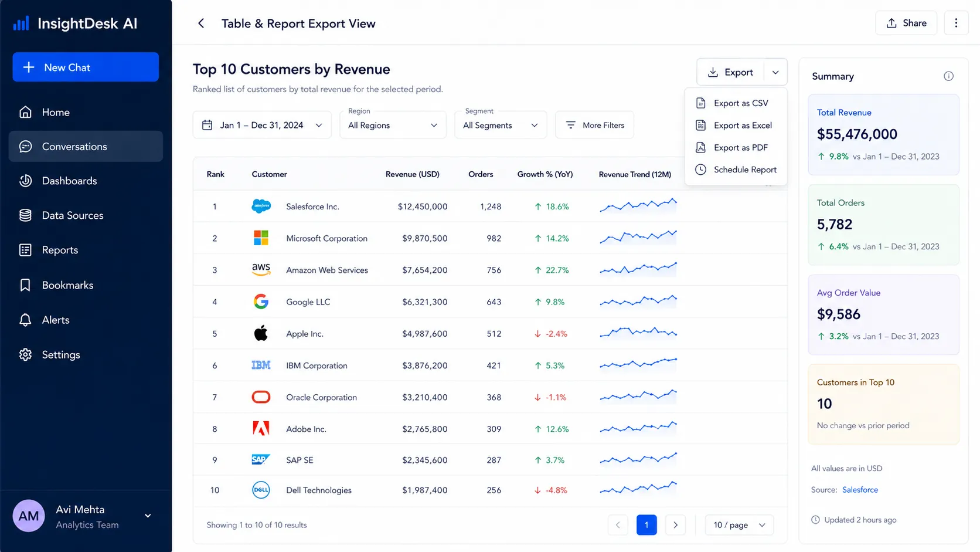Click the Dell Technologies revenue trend sparkline
The image size is (980, 552).
[638, 488]
